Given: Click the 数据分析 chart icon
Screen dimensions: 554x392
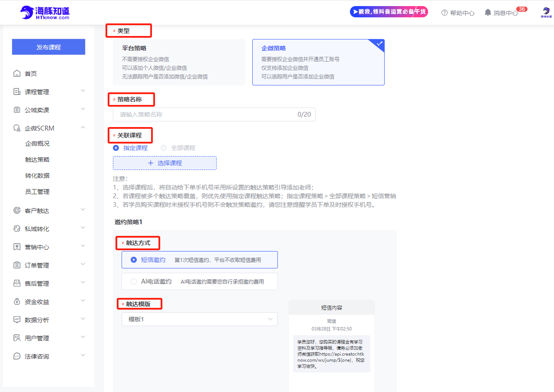Looking at the screenshot, I should [17, 320].
